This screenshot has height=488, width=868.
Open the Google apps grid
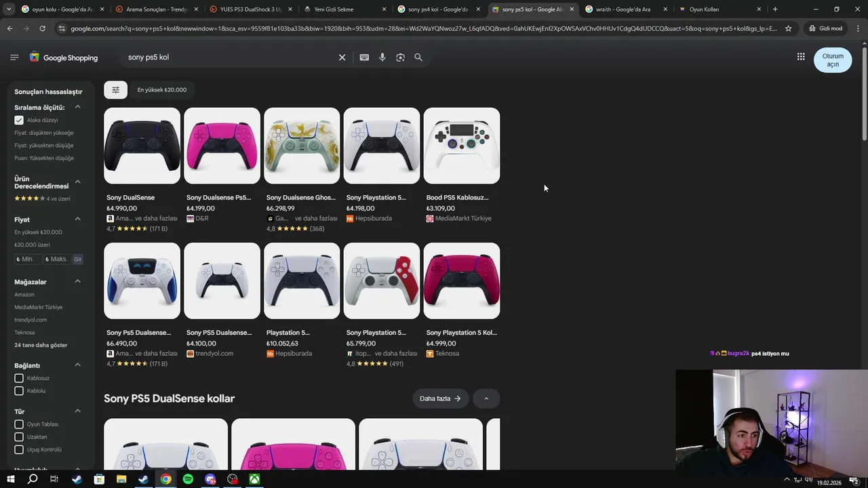coord(801,57)
